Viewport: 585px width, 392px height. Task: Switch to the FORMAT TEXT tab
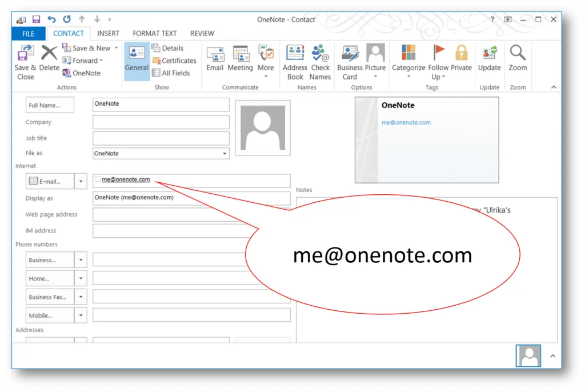point(154,33)
